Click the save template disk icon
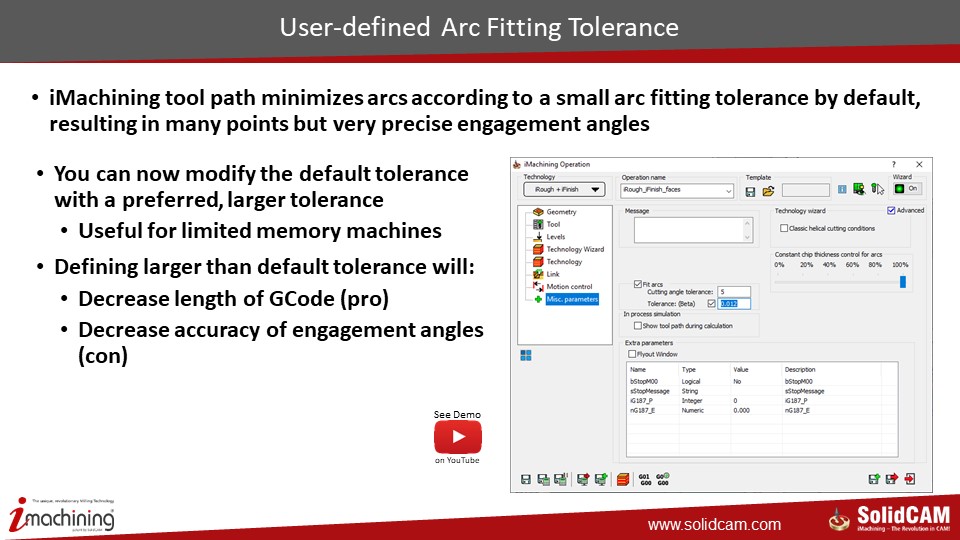Screen dimensions: 960x540 click(x=751, y=190)
